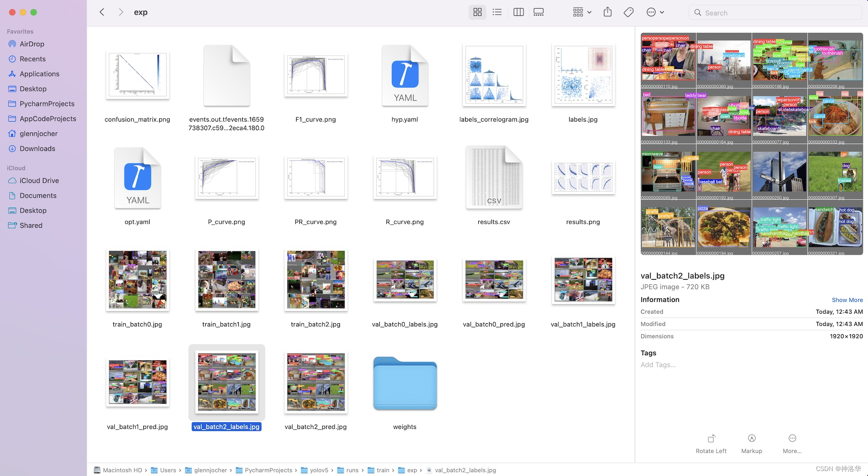The image size is (868, 476).
Task: Open PycharmProjects in the sidebar
Action: click(x=47, y=104)
